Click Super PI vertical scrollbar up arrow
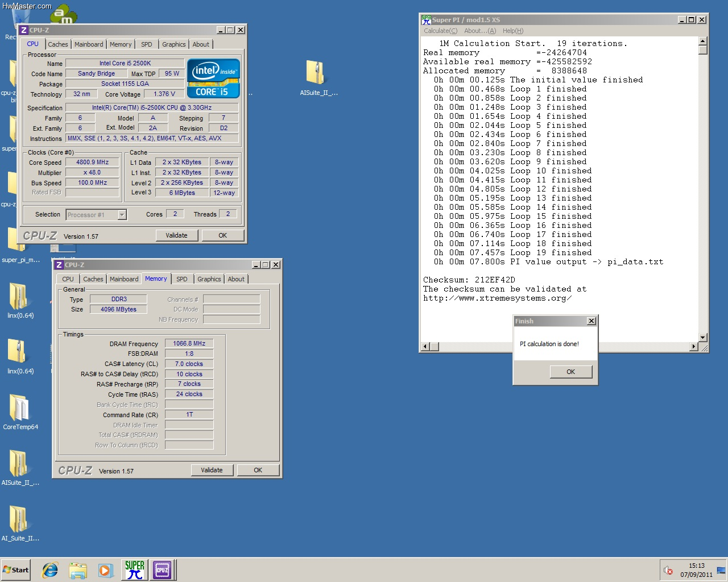 [x=702, y=41]
